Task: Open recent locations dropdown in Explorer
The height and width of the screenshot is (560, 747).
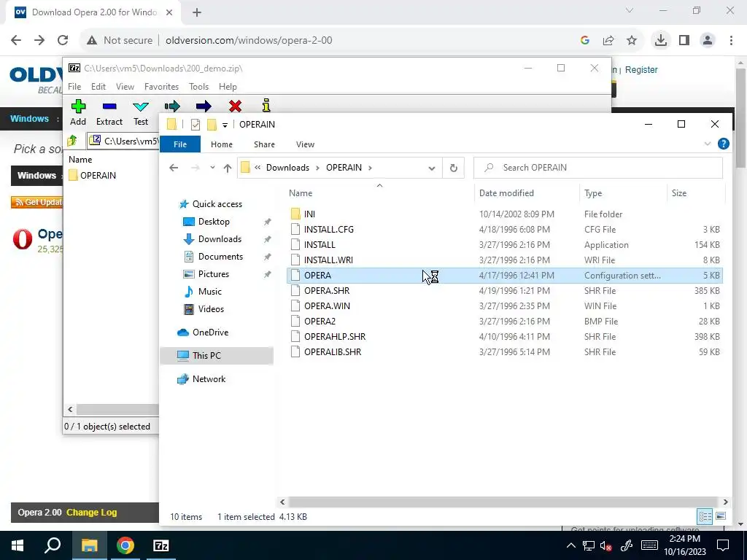Action: tap(212, 168)
